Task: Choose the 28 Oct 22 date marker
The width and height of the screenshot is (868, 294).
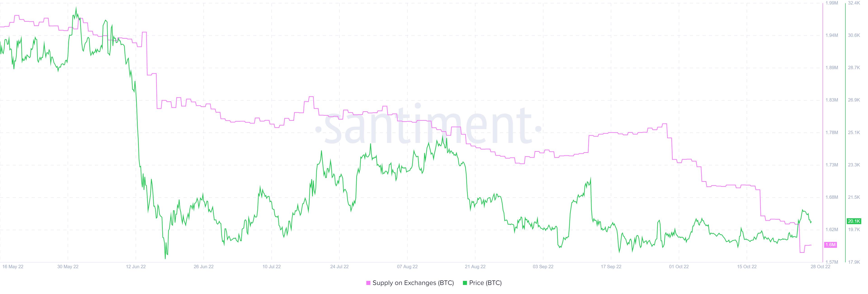Action: [821, 267]
